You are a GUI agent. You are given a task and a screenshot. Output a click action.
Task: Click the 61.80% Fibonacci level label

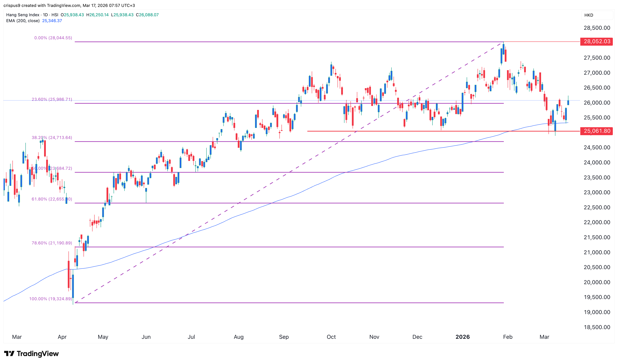coord(52,199)
